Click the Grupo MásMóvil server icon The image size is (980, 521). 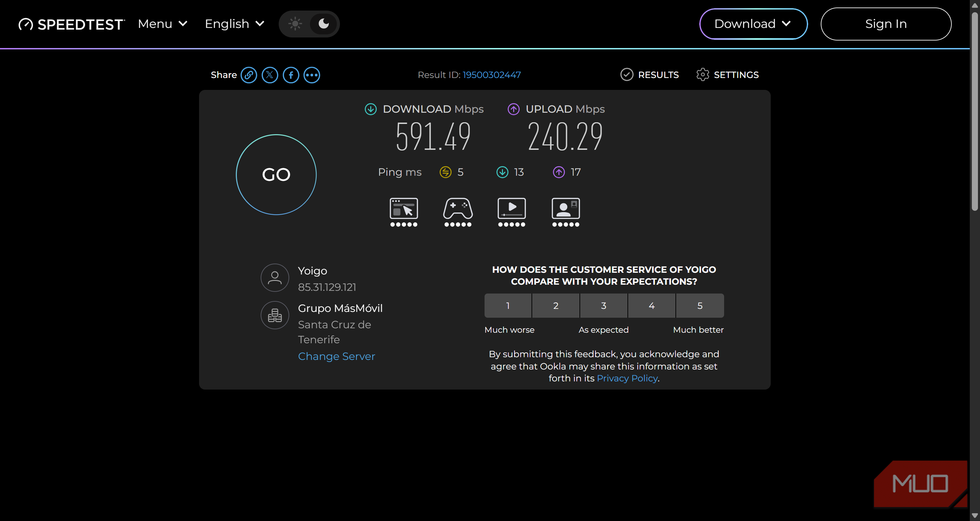click(275, 315)
